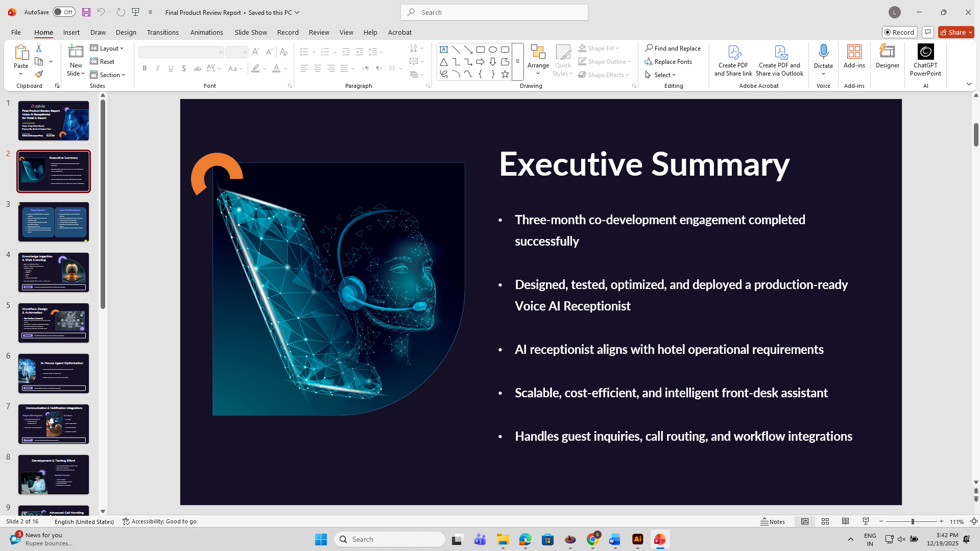Switch to the Design tab

126,32
